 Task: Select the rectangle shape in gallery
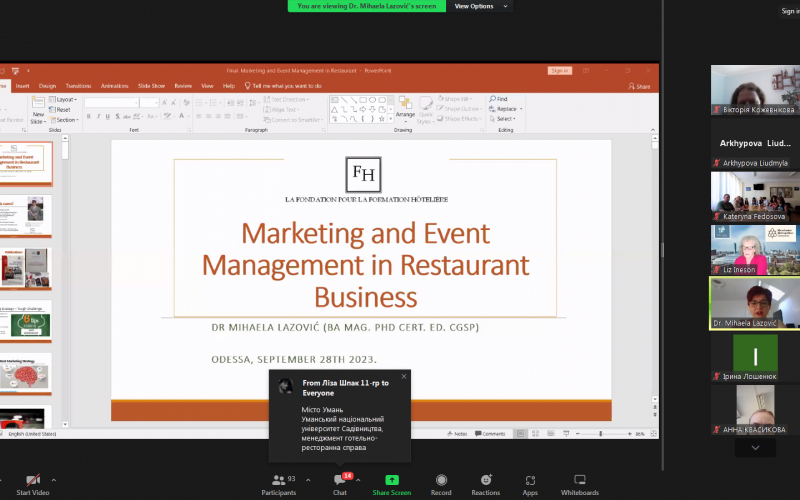pyautogui.click(x=363, y=100)
